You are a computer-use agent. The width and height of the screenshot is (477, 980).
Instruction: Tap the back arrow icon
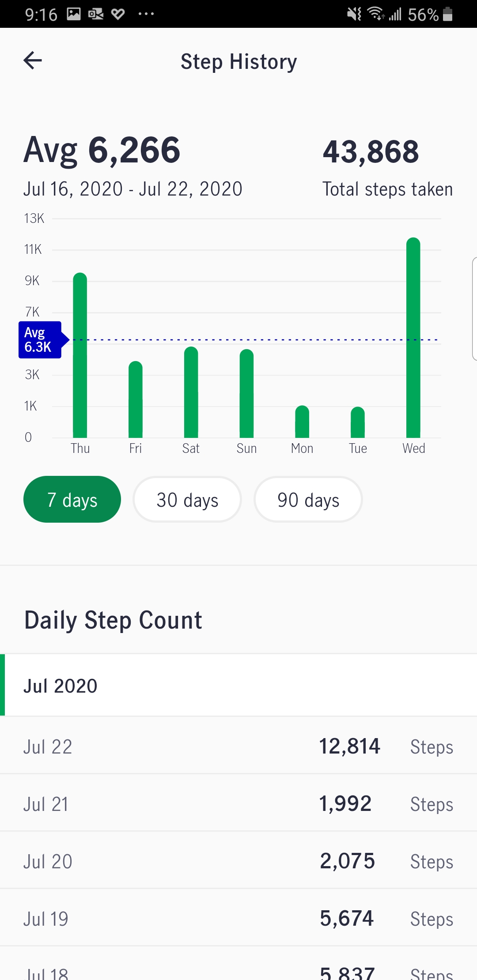33,60
